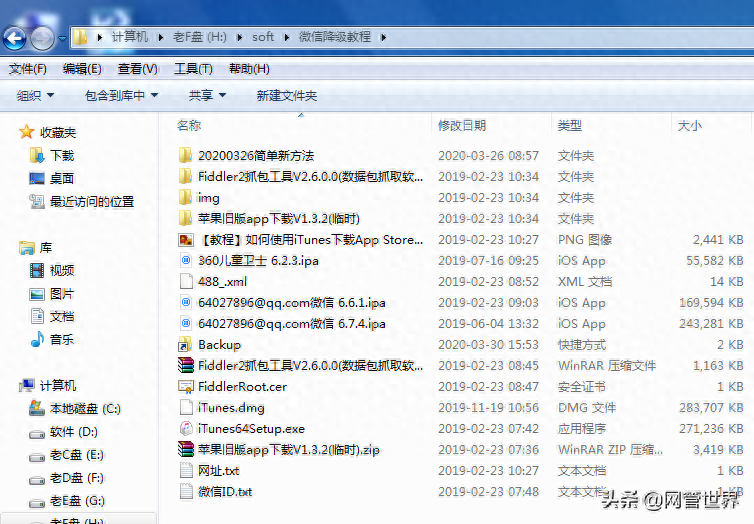754x524 pixels.
Task: Open 视频 library
Action: coord(52,270)
